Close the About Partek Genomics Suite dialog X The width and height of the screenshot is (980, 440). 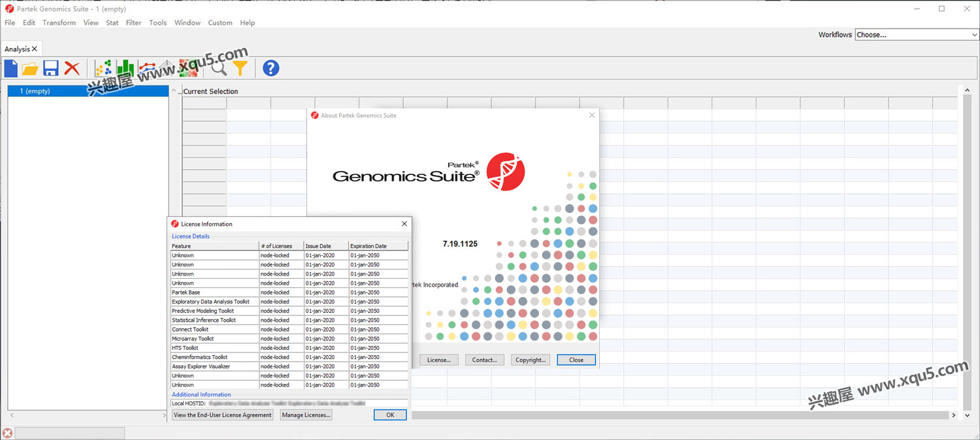click(x=592, y=115)
